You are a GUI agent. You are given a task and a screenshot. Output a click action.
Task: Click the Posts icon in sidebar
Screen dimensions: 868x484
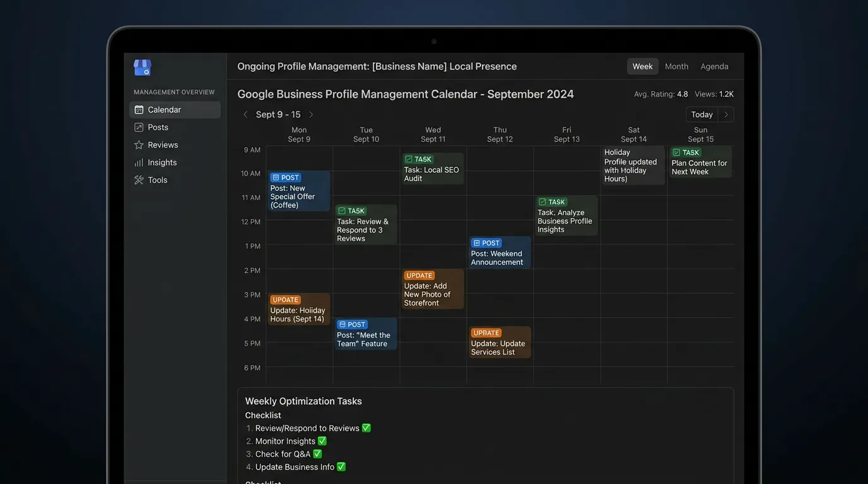pyautogui.click(x=139, y=127)
